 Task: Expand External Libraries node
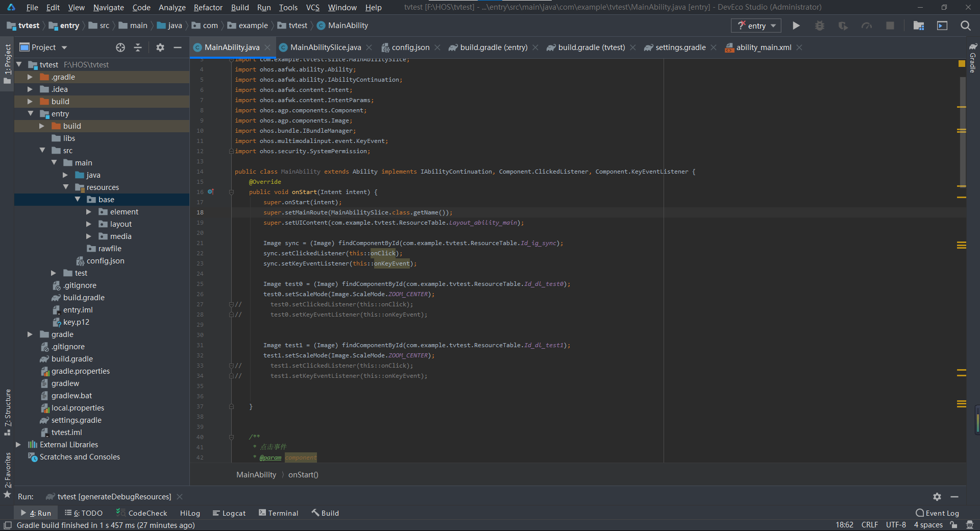coord(18,445)
